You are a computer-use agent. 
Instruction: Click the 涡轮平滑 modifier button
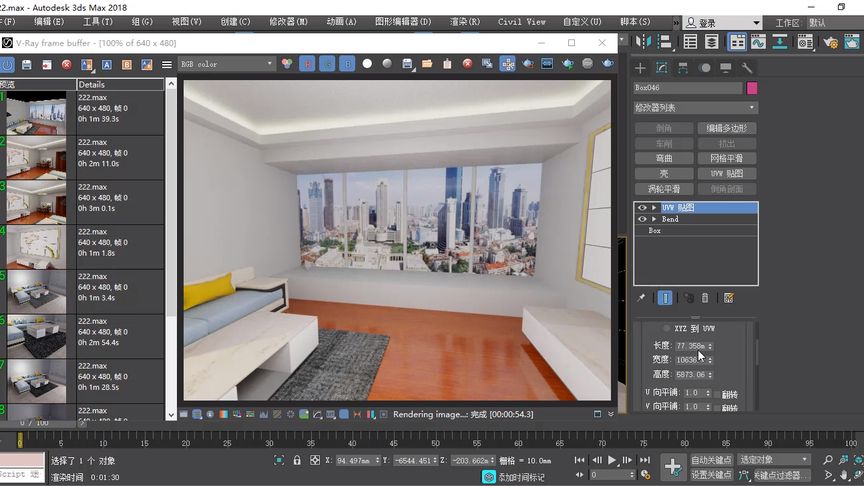click(664, 188)
